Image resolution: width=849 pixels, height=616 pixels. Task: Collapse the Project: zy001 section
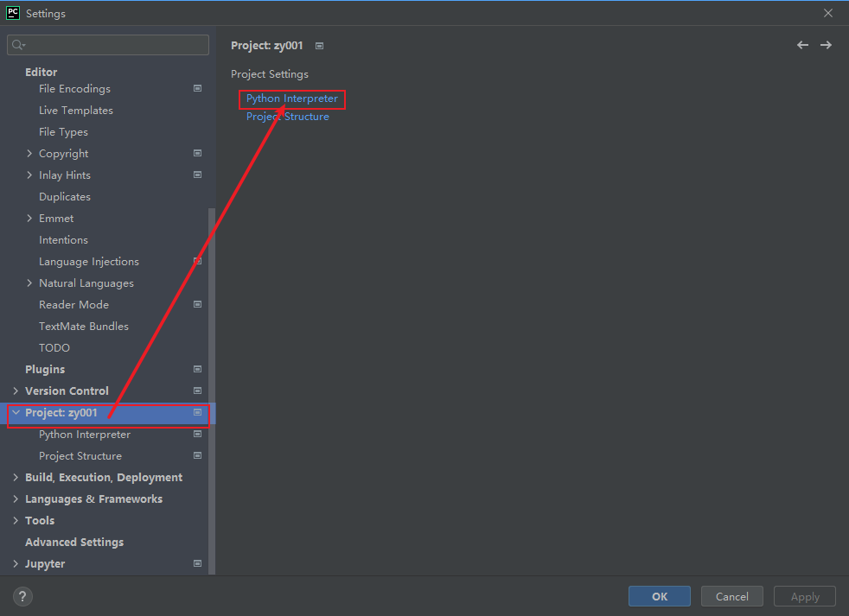(x=16, y=412)
